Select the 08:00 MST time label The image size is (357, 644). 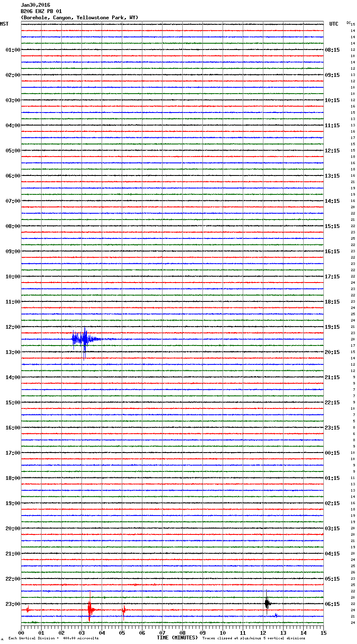pos(13,226)
